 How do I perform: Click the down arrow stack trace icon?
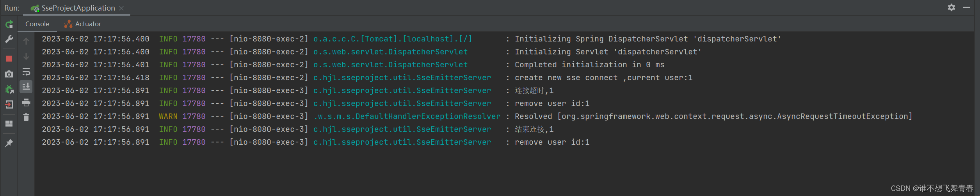26,56
